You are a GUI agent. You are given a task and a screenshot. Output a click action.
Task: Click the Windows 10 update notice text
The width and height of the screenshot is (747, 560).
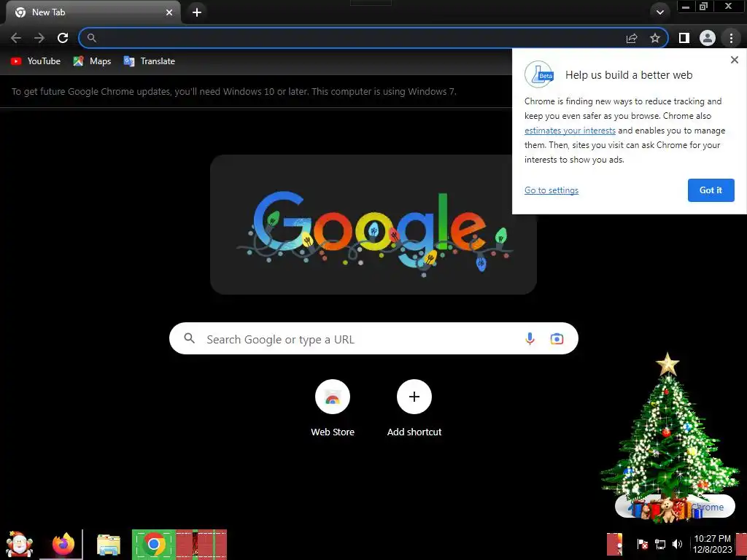pyautogui.click(x=234, y=91)
